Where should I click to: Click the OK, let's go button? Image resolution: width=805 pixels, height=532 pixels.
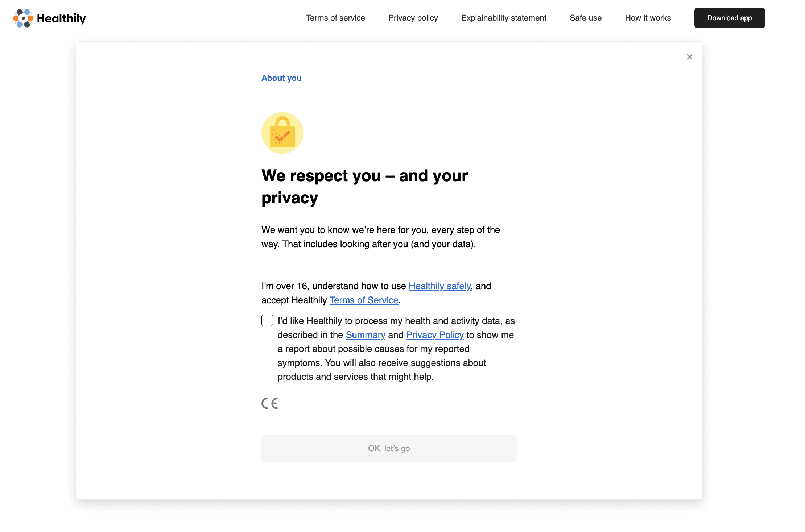point(389,449)
